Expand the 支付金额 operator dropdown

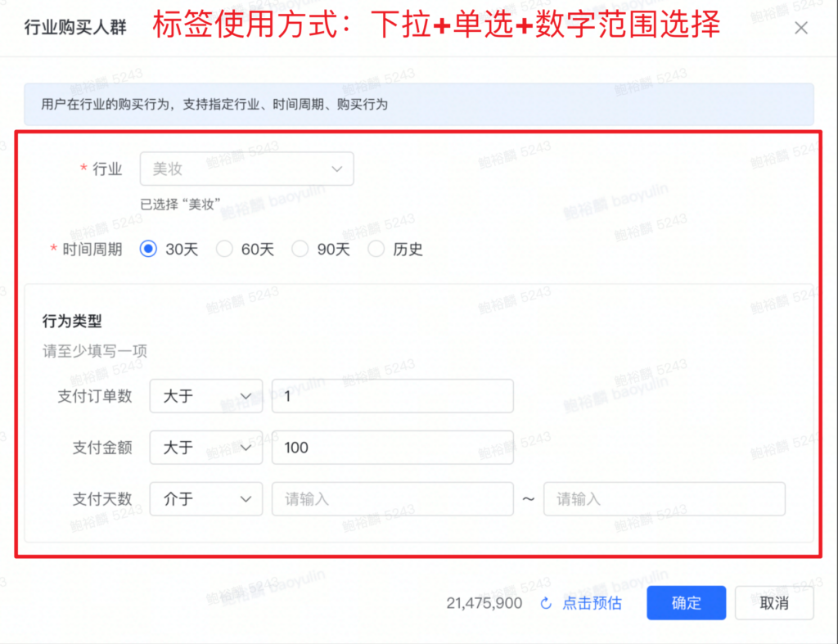pos(206,448)
